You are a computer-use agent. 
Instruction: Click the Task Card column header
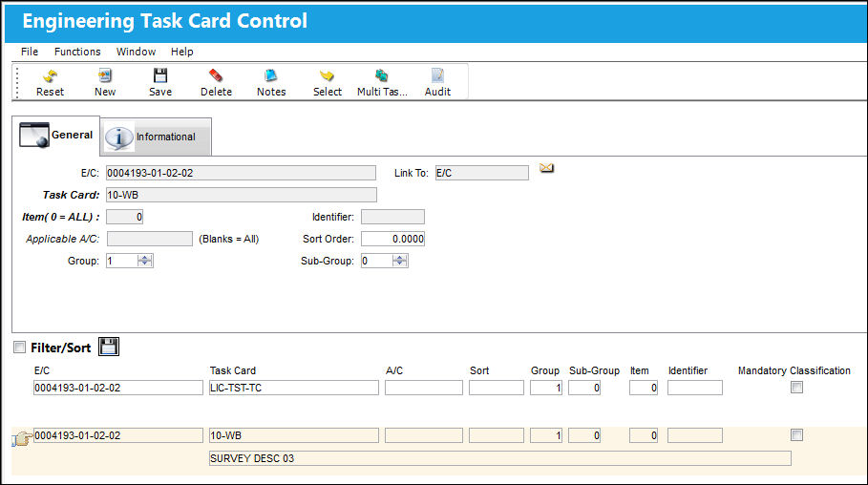click(x=232, y=370)
